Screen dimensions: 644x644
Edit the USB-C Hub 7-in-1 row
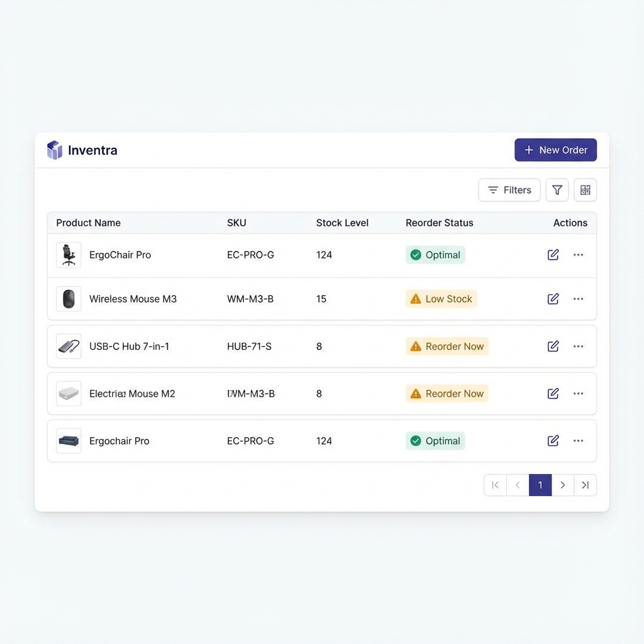pos(553,347)
